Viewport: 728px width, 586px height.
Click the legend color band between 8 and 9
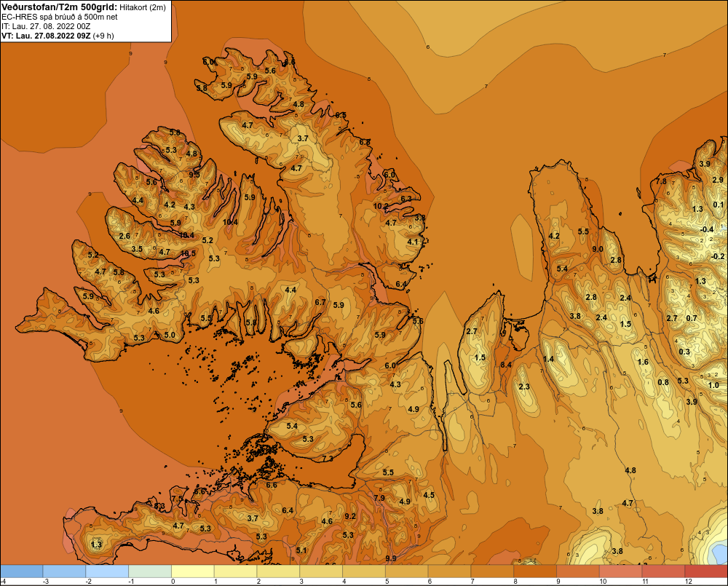[x=535, y=571]
